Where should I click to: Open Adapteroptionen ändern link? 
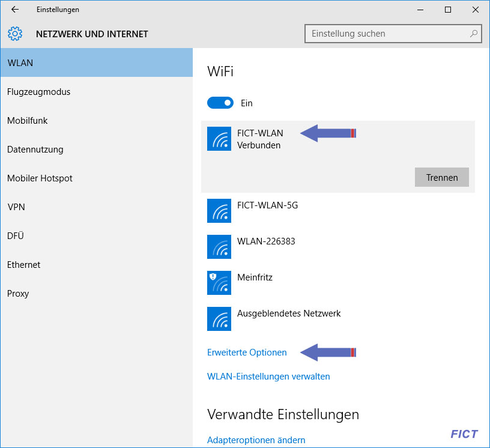click(x=256, y=440)
